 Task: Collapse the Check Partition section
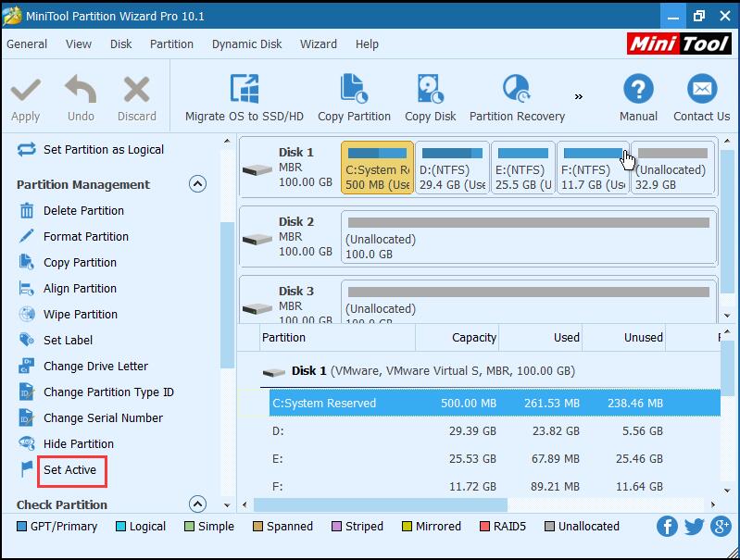197,504
